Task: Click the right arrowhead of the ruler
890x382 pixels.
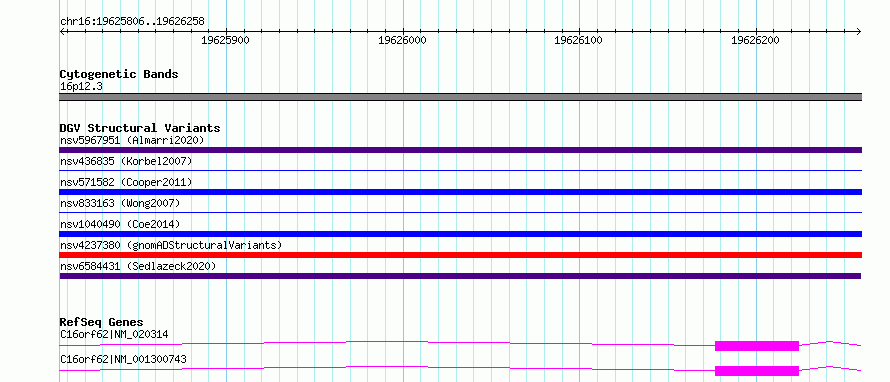Action: pos(859,31)
